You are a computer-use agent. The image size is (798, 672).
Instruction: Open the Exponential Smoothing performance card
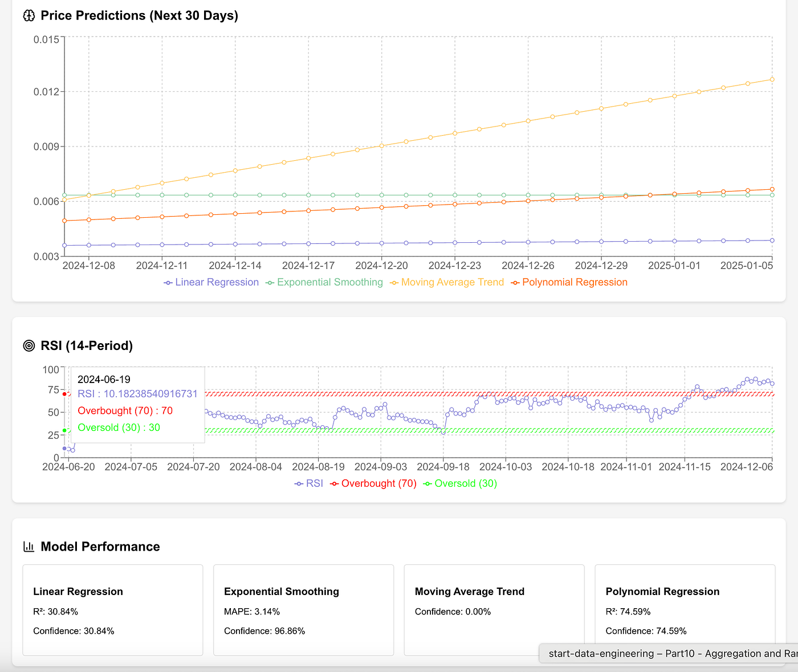(x=304, y=610)
